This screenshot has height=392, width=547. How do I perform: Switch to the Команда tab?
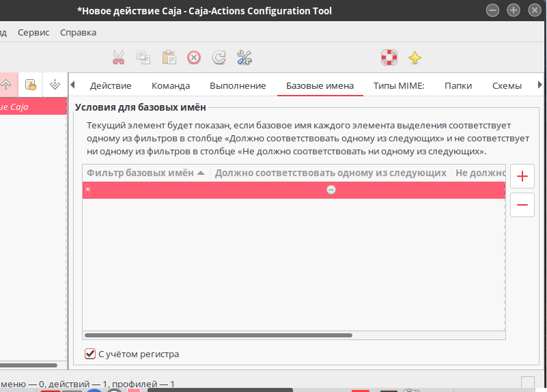171,86
